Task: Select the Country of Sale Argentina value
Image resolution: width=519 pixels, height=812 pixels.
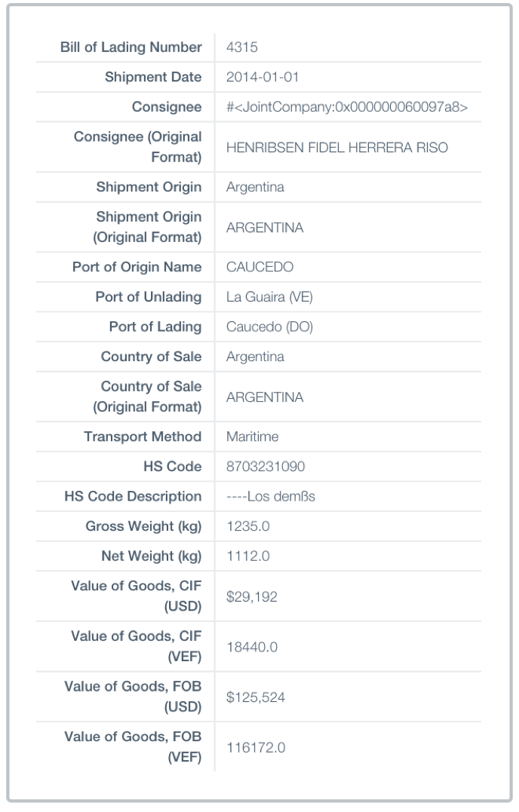Action: pyautogui.click(x=256, y=357)
